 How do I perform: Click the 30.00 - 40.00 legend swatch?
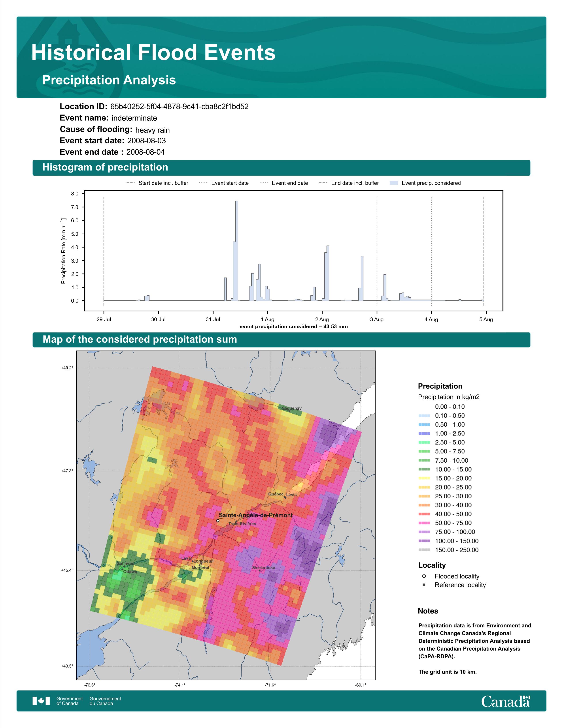click(424, 505)
